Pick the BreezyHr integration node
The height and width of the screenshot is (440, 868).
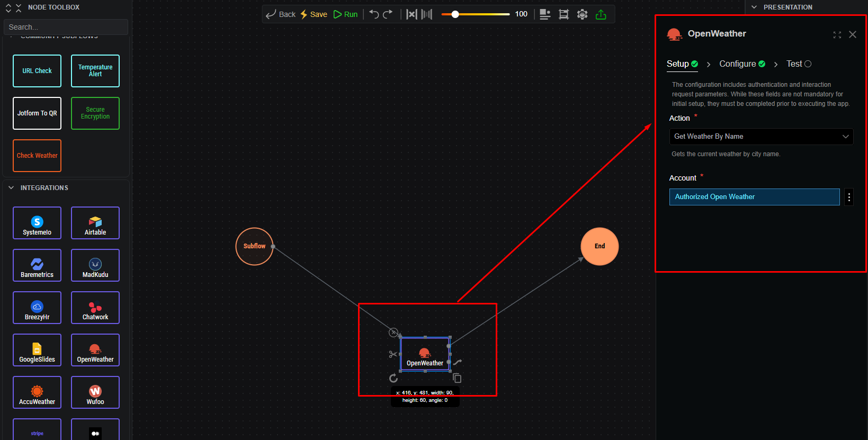coord(37,308)
